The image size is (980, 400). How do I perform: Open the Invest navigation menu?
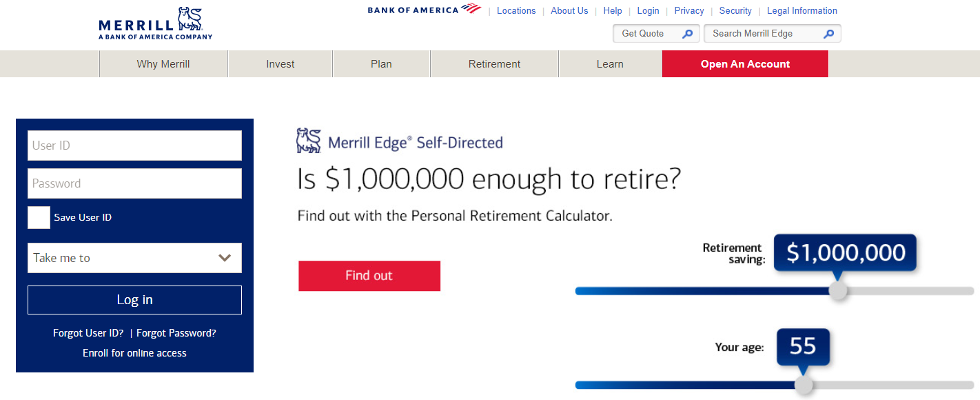[x=280, y=64]
